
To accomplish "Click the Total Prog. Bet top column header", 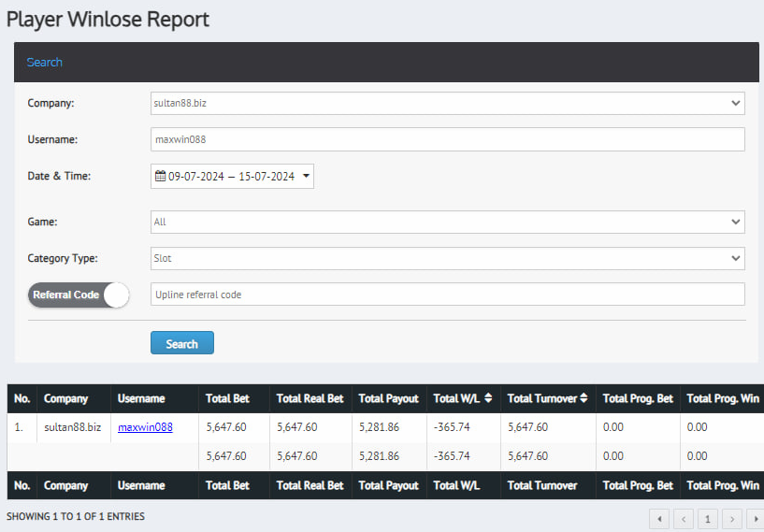I will (638, 398).
